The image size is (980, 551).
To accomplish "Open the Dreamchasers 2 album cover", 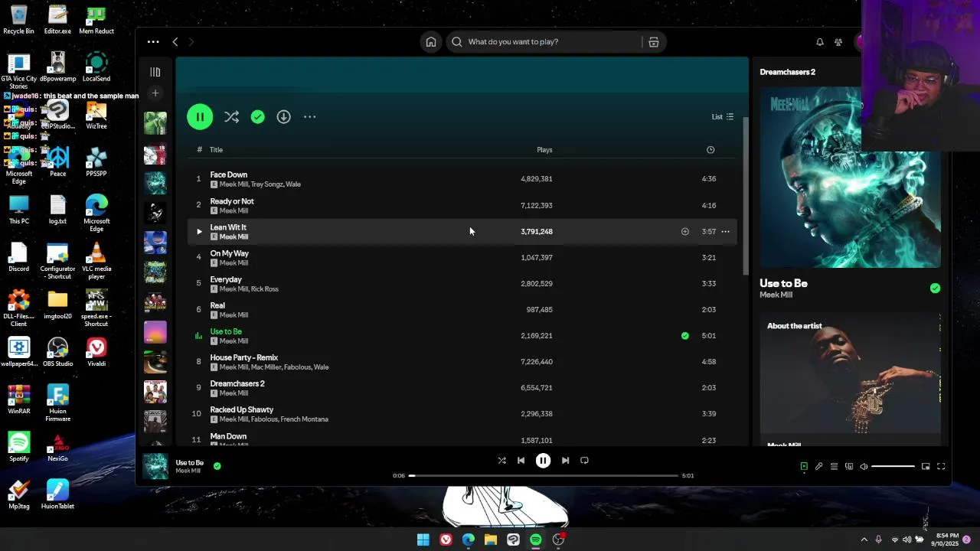I will coord(850,177).
